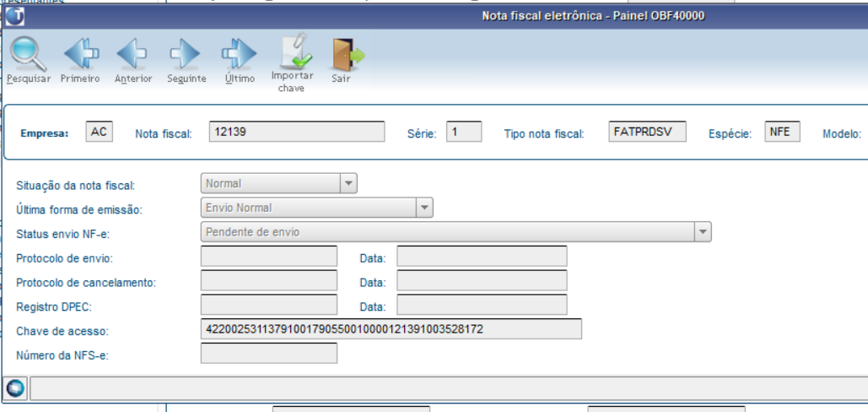
Task: Click the Chave de acesso field
Action: click(x=391, y=329)
